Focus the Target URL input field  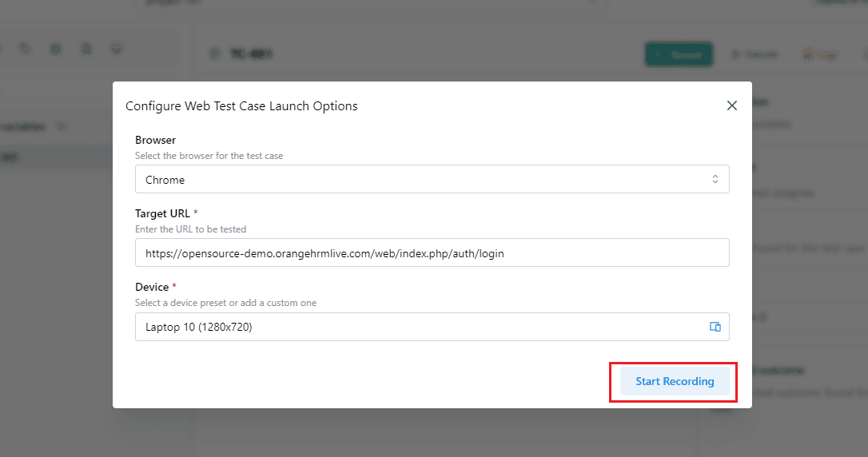pos(432,252)
